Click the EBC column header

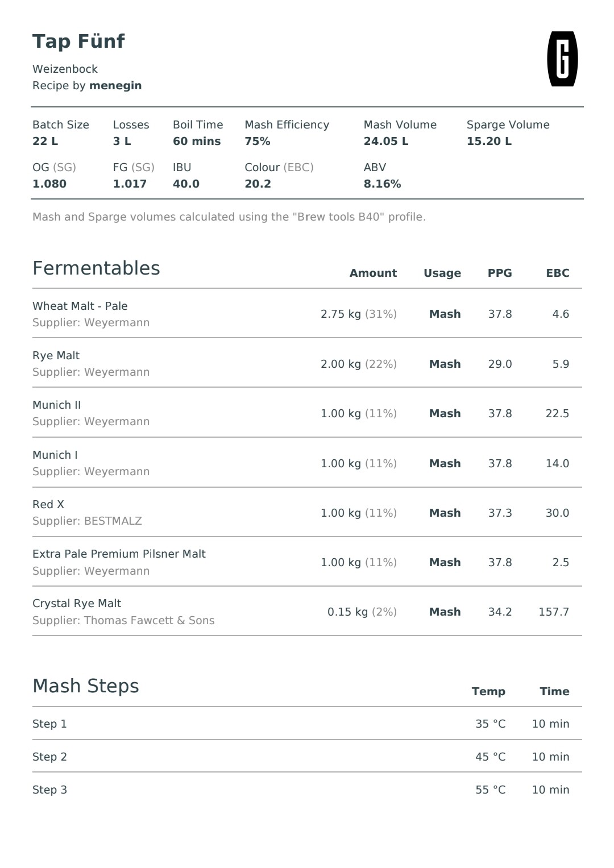(558, 273)
